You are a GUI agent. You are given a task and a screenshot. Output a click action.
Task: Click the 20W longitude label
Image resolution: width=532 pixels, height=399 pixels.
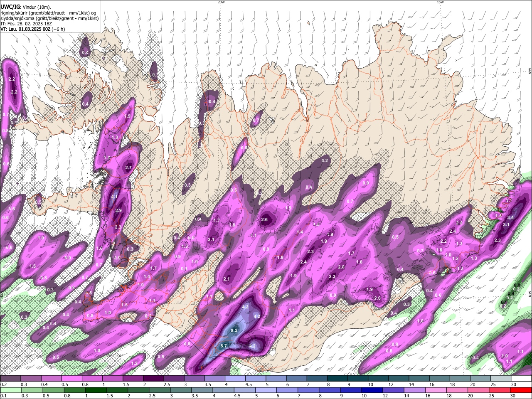tap(221, 2)
